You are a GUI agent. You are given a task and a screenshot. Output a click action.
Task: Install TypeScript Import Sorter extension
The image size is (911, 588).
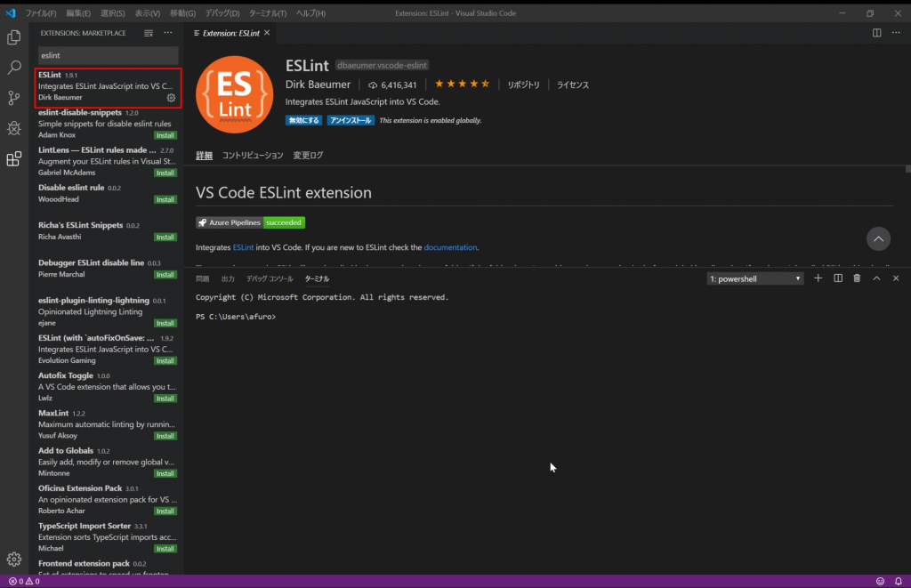click(165, 549)
